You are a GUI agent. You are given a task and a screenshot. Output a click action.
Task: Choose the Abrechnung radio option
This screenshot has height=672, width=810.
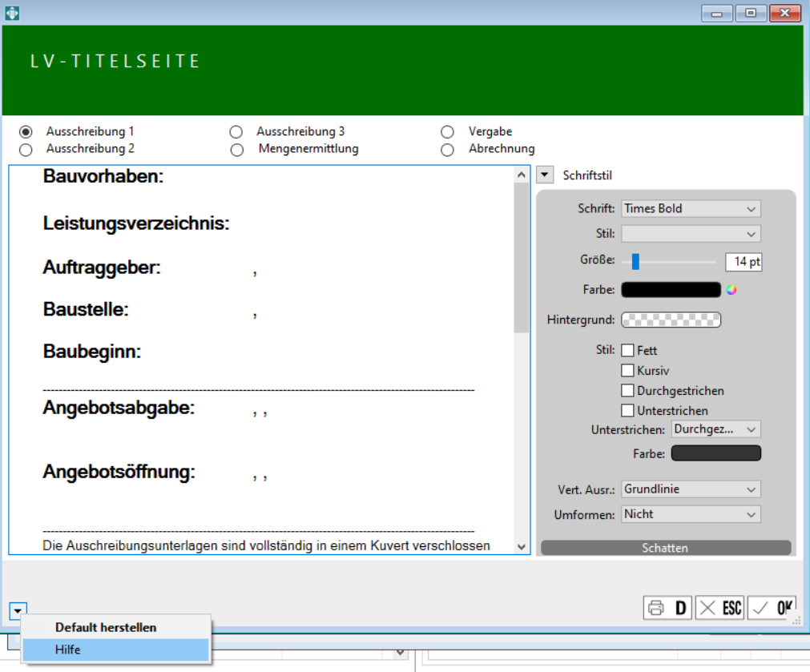(447, 150)
